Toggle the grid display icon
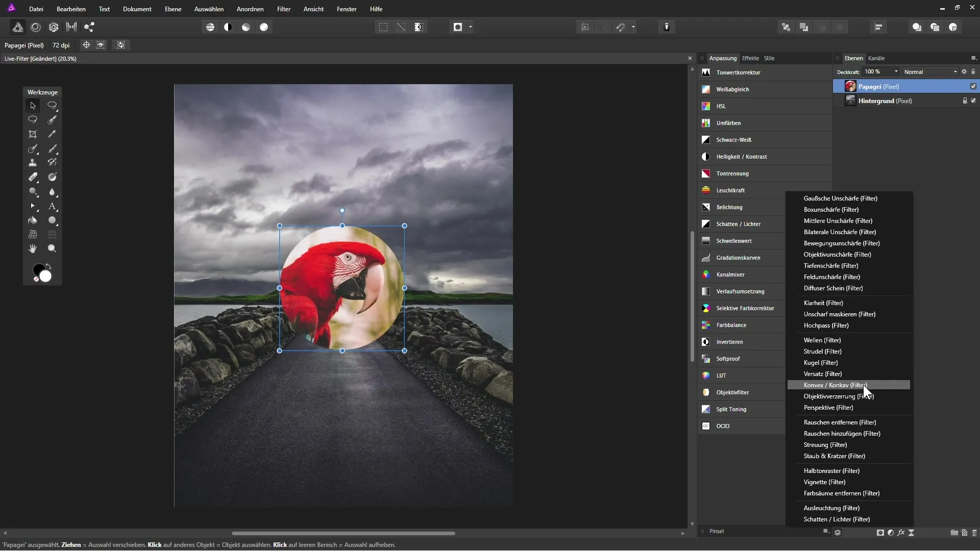 point(585,27)
